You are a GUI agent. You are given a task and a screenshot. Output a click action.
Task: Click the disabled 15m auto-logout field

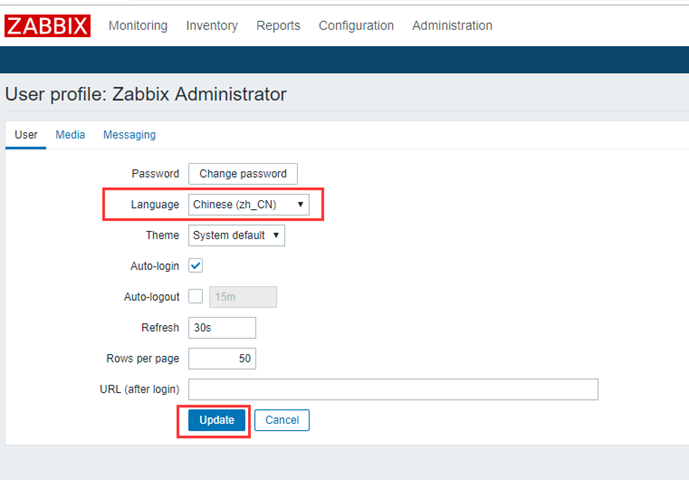pyautogui.click(x=243, y=297)
